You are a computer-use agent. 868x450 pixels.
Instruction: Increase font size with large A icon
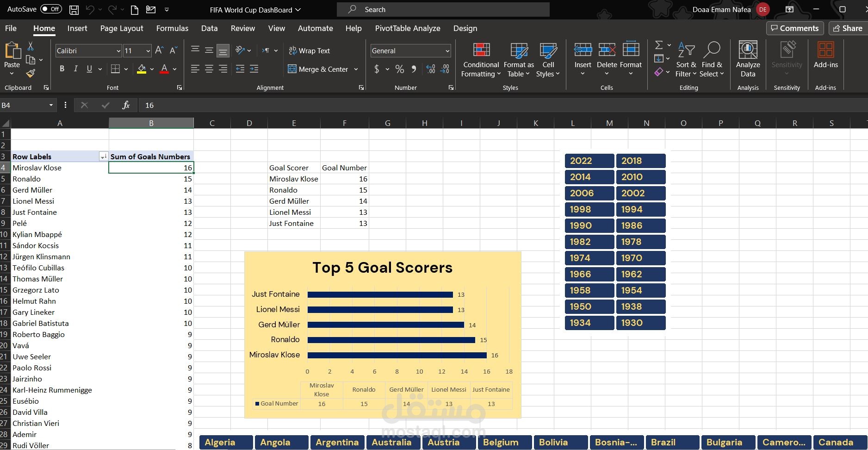159,50
